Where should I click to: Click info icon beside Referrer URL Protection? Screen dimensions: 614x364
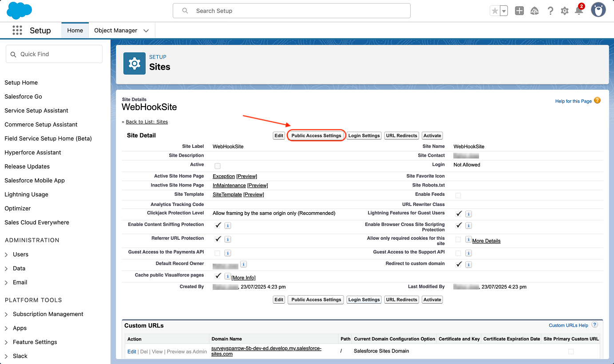(x=227, y=239)
